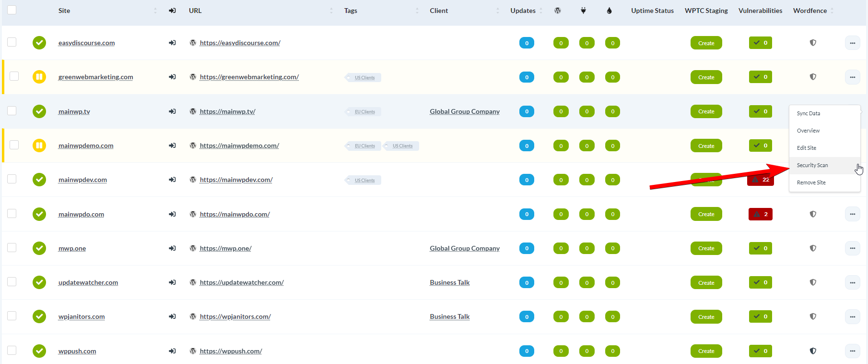Sort the table by the Tags column
868x364 pixels.
(x=351, y=11)
